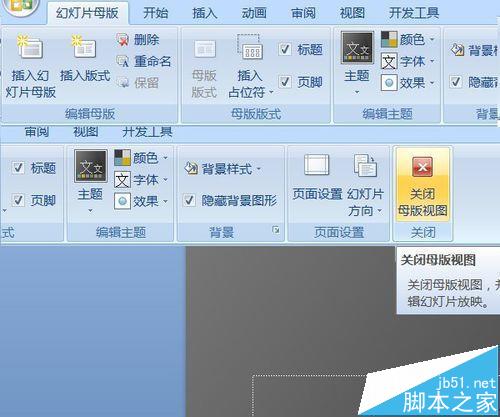Click the red X Close Master View icon
This screenshot has width=500, height=417.
pos(423,167)
